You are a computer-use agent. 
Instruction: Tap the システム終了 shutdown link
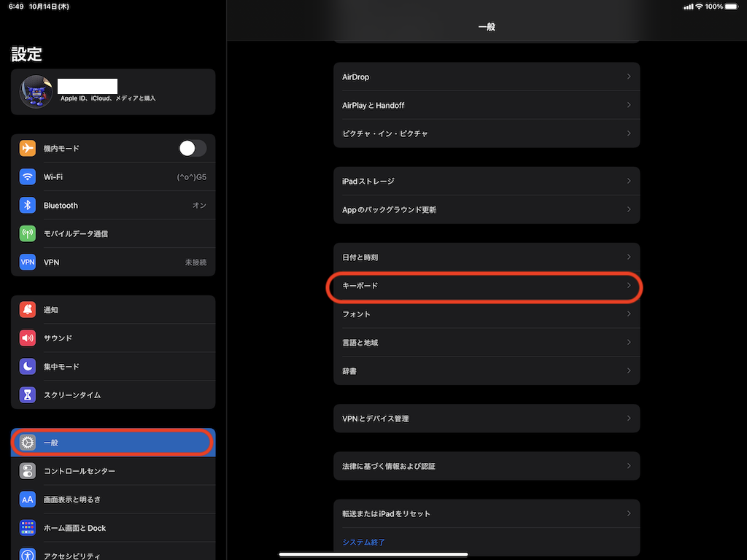(363, 542)
